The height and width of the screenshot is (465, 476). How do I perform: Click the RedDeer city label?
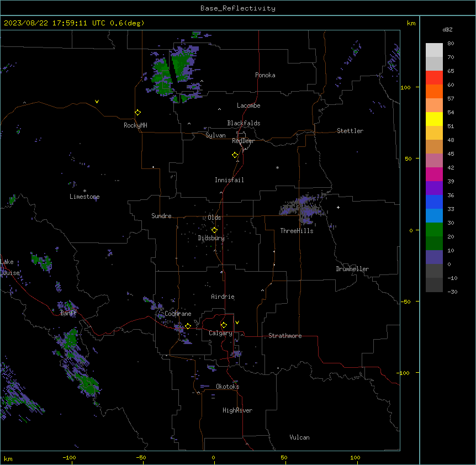(x=244, y=141)
